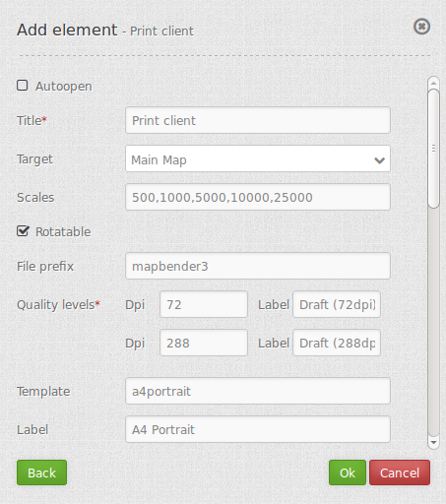Click the vertical scrollbar thumb
446x504 pixels.
[433, 149]
